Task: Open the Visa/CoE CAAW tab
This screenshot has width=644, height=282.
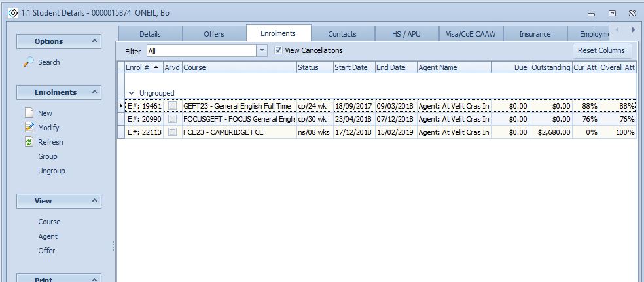Action: 471,34
